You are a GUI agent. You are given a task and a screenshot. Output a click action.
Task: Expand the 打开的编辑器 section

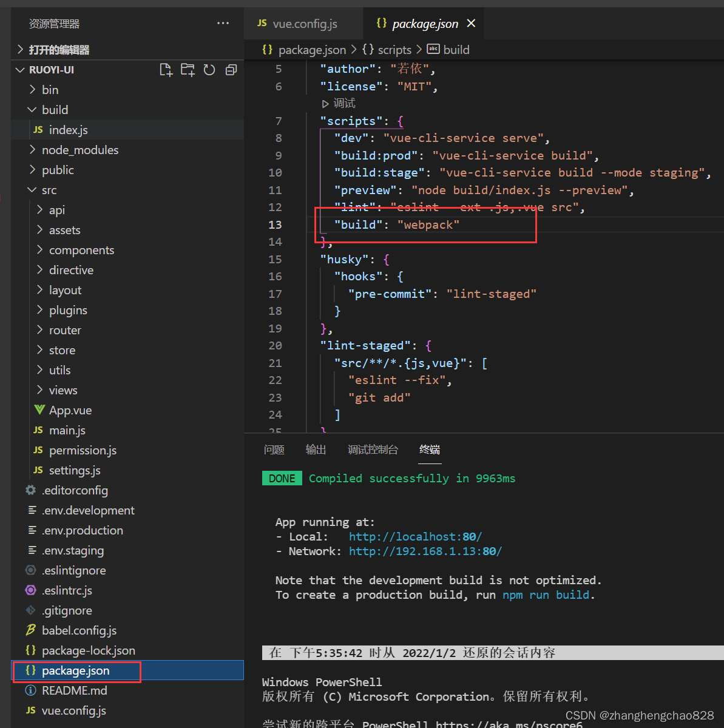click(127, 50)
